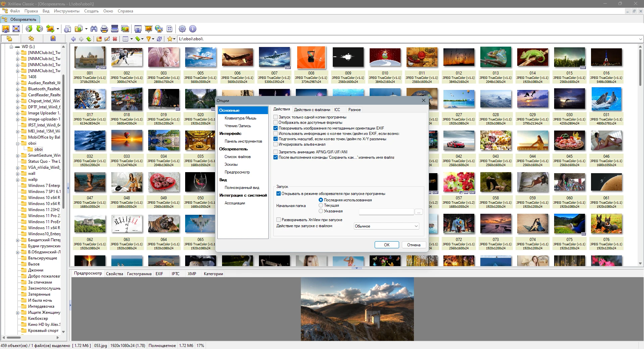Select the 'Текущая' radio button
This screenshot has height=349, width=644.
pos(321,205)
